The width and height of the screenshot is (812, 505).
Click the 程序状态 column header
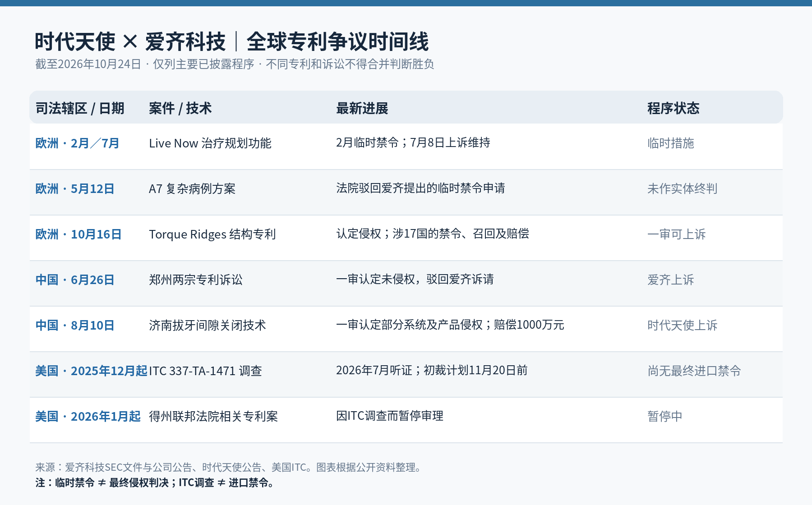pos(674,108)
